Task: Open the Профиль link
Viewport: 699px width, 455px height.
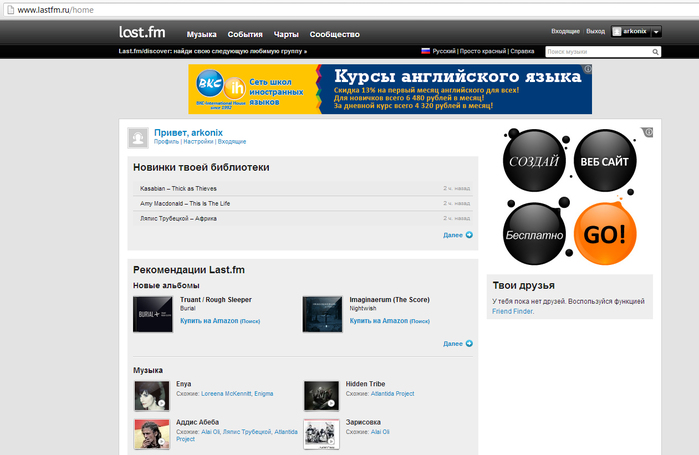Action: (x=166, y=142)
